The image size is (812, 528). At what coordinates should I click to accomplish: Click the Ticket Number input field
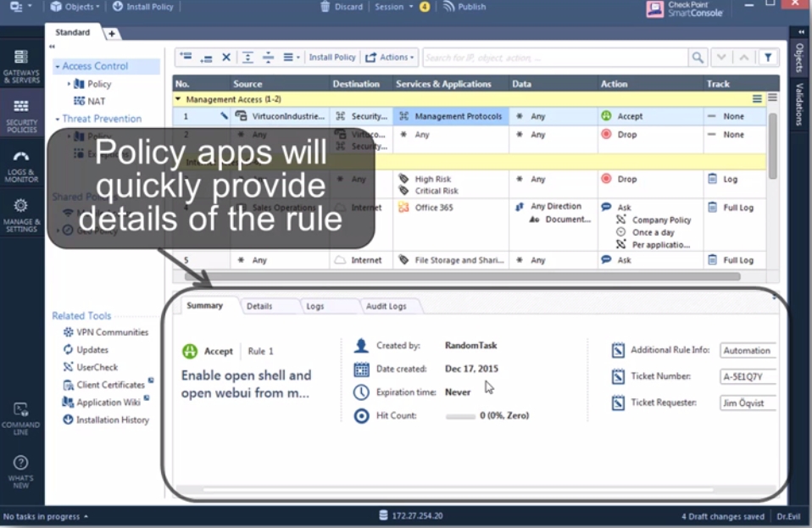click(x=748, y=377)
